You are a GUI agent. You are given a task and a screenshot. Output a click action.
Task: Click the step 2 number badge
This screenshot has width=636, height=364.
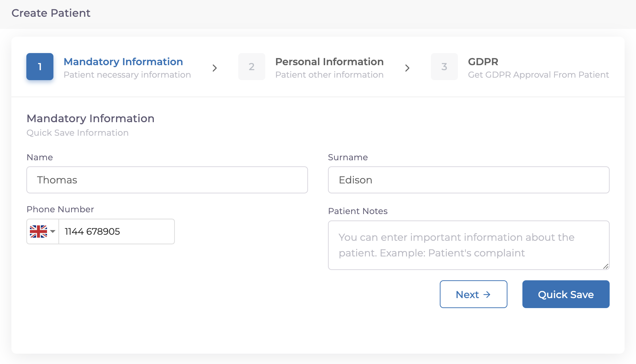[251, 67]
